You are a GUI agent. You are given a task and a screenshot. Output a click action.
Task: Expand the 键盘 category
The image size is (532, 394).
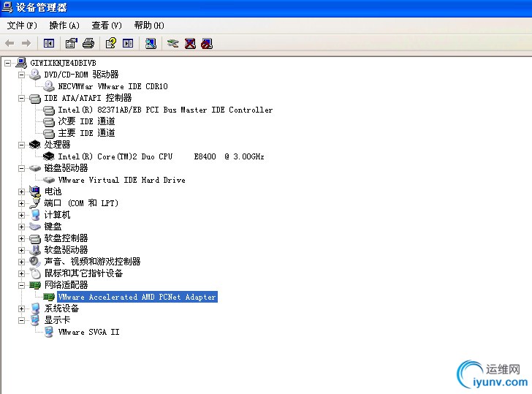point(21,227)
